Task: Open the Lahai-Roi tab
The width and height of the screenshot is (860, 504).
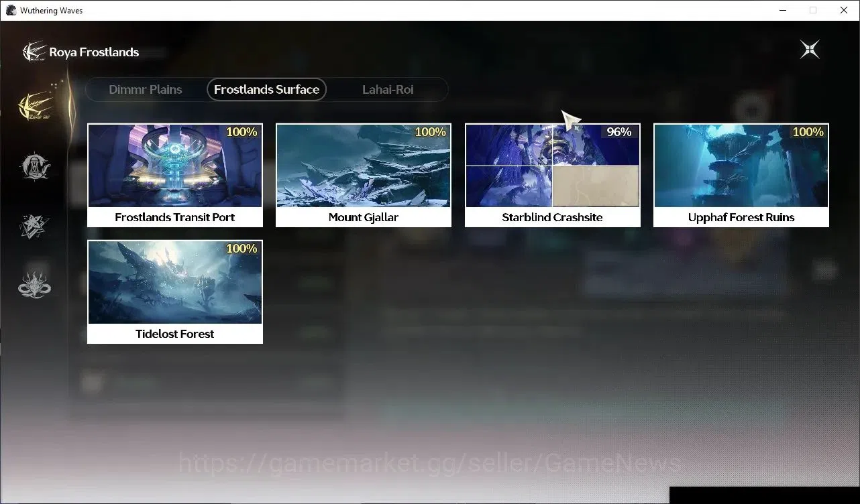Action: pos(388,89)
